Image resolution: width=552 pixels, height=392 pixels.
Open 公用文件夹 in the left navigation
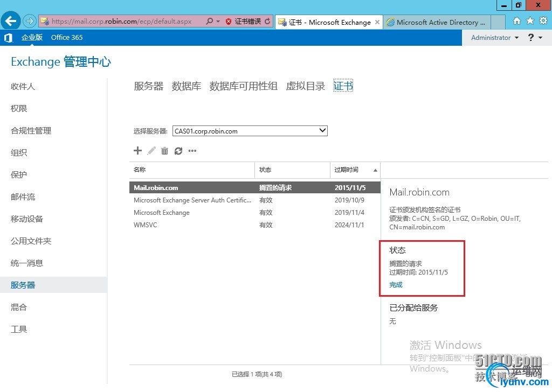coord(31,241)
